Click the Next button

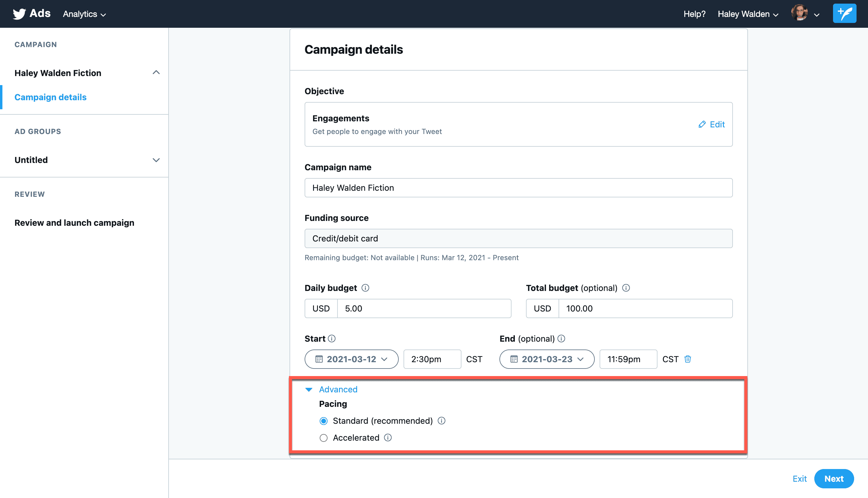click(834, 478)
